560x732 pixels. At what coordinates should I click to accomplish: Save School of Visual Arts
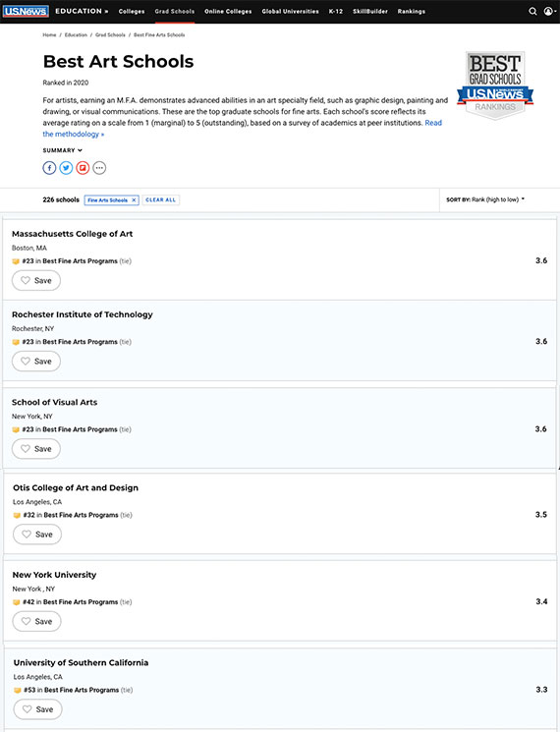pyautogui.click(x=36, y=449)
